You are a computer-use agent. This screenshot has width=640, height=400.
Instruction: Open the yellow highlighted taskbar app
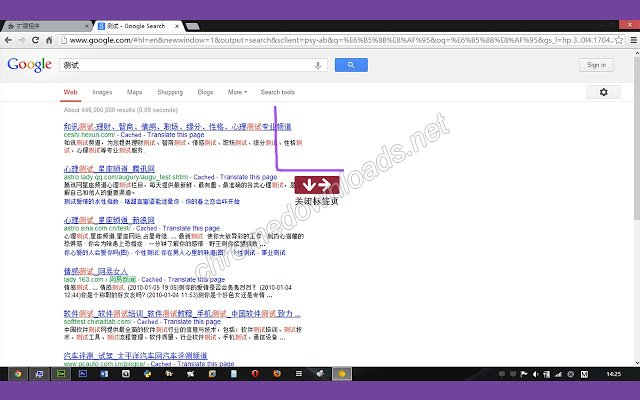point(342,374)
